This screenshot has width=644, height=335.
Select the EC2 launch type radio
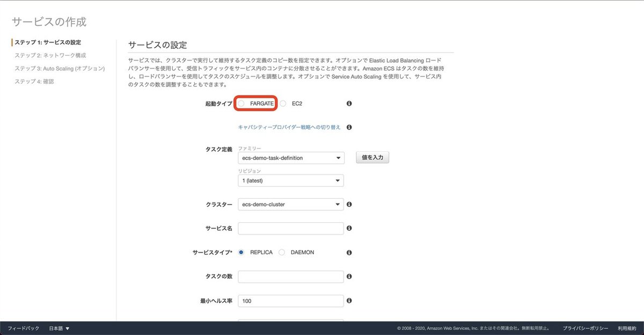283,103
